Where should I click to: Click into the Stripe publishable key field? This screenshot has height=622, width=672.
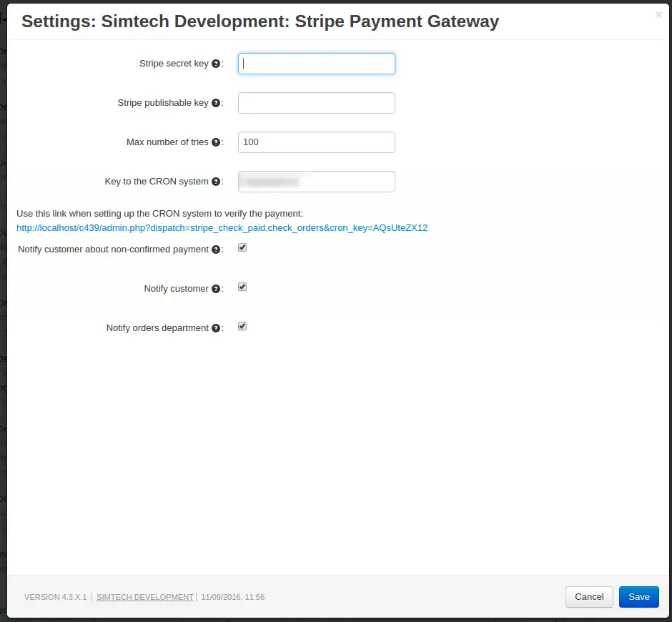(x=317, y=103)
